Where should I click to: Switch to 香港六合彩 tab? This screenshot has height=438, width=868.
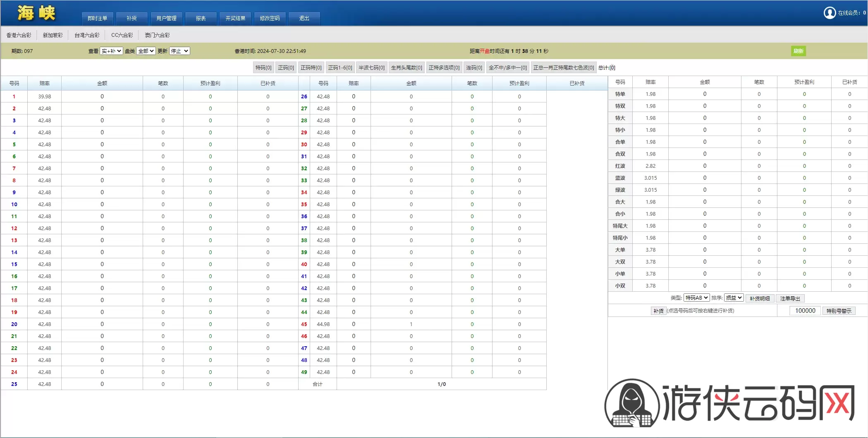click(19, 35)
